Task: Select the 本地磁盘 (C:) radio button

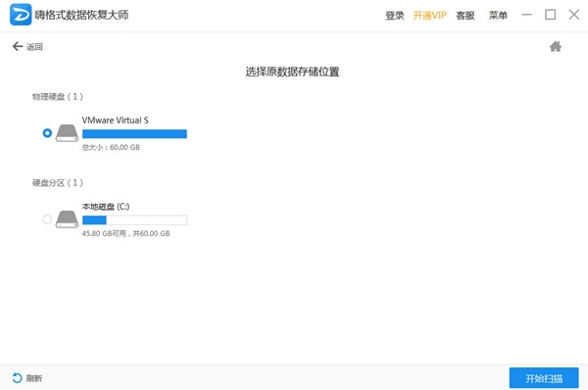Action: (47, 219)
